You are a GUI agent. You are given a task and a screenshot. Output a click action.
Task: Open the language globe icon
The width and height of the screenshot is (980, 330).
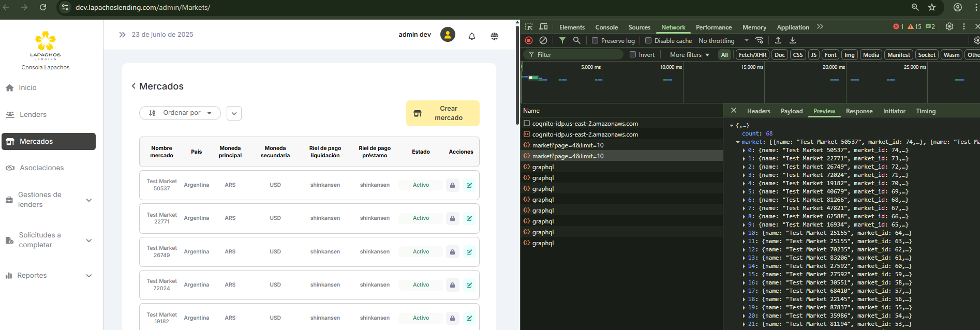point(494,36)
